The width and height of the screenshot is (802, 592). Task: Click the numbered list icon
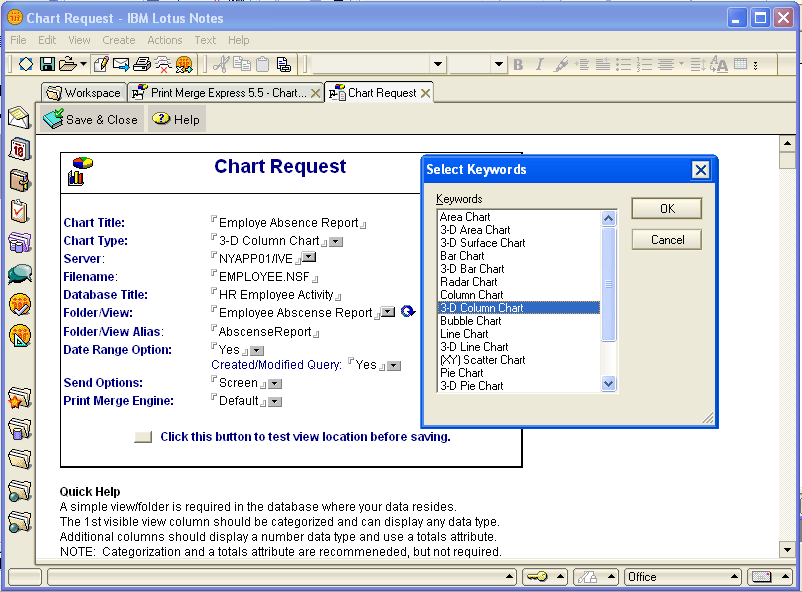pyautogui.click(x=644, y=64)
